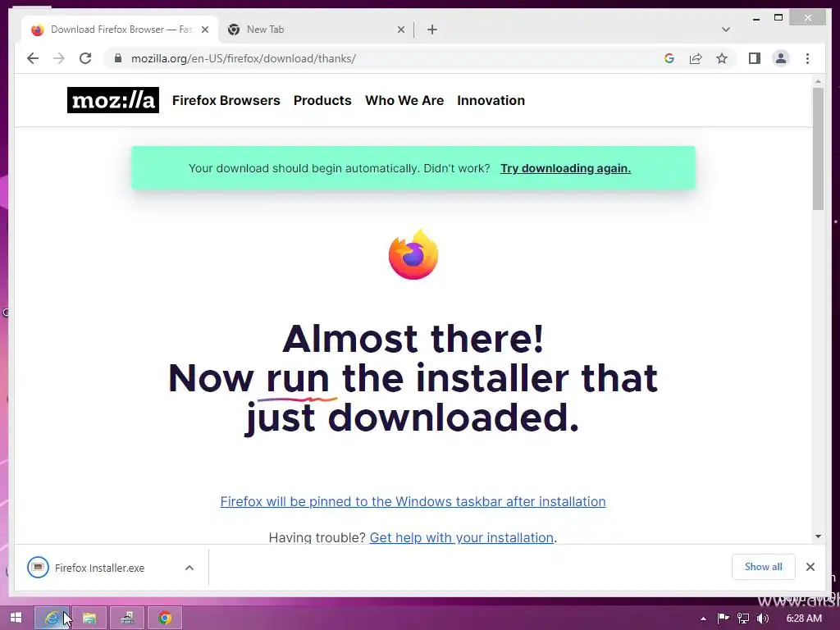Launch Internet Explorer from the taskbar
This screenshot has width=840, height=630.
(52, 618)
